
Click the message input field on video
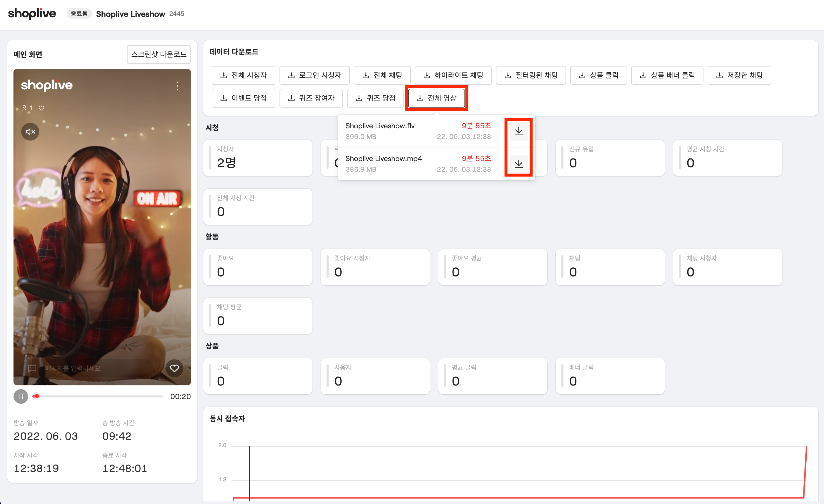coord(89,368)
